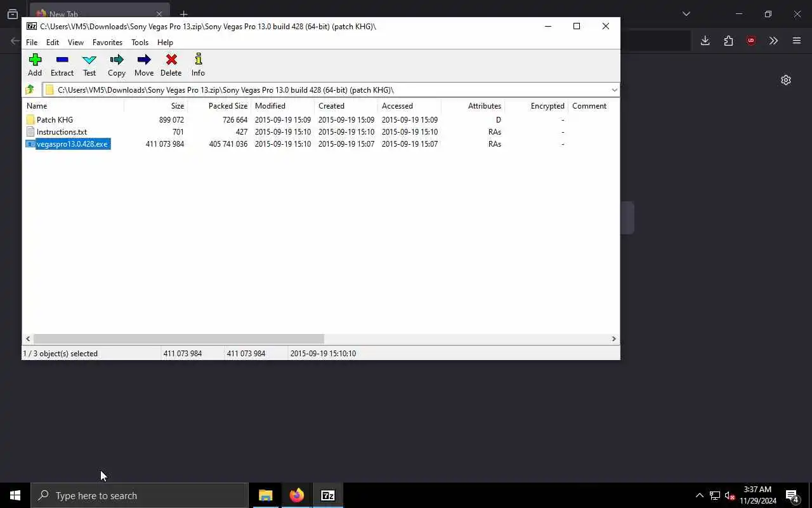Screen dimensions: 812x508
Task: Open the network tray icon
Action: point(715,495)
